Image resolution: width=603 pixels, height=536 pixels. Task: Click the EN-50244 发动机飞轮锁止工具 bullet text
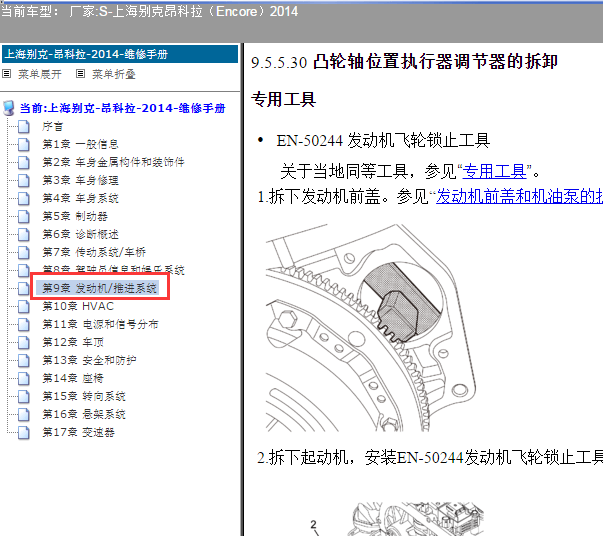tap(383, 140)
